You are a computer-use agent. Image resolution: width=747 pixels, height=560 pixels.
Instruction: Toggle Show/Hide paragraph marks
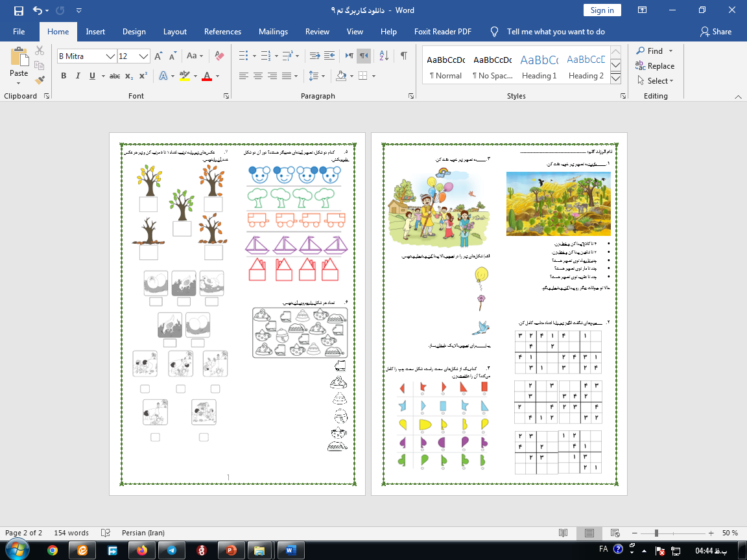(403, 56)
